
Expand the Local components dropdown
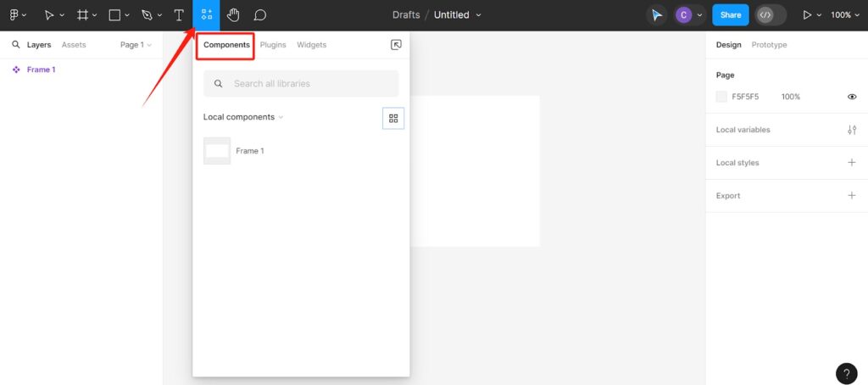(243, 117)
